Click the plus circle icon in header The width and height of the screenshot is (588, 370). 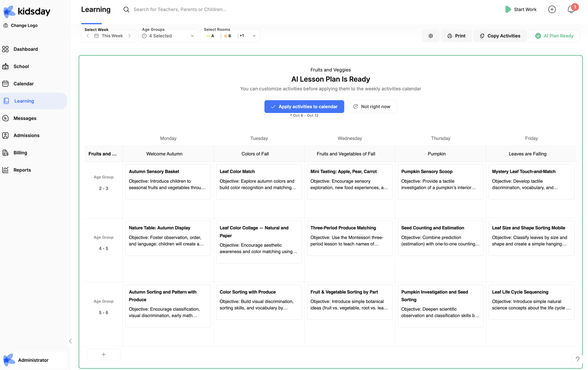552,9
